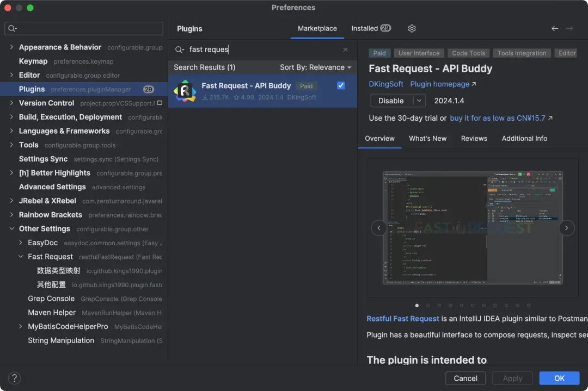Click the plugin search magnifier icon
Screen dimensions: 588x391
[x=180, y=49]
